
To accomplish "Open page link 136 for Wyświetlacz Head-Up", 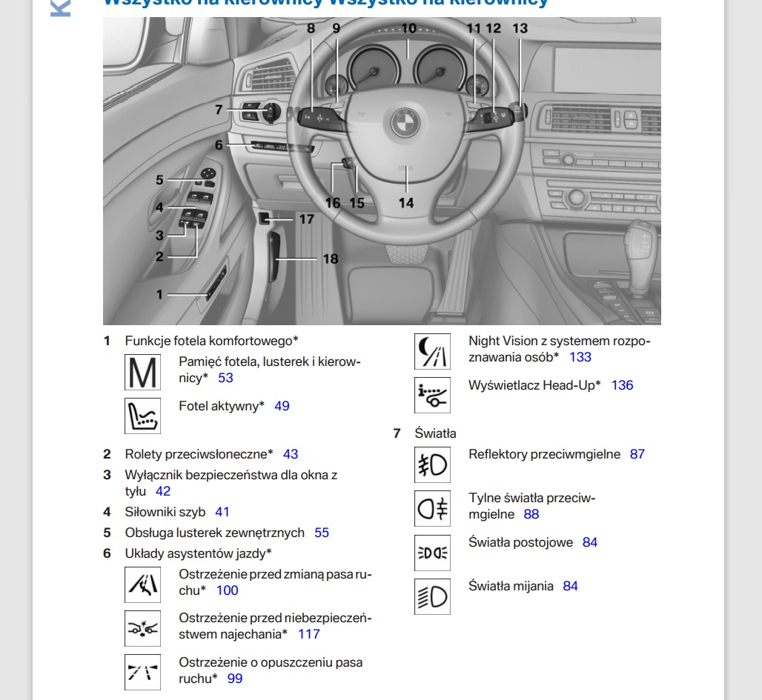I will [x=622, y=385].
